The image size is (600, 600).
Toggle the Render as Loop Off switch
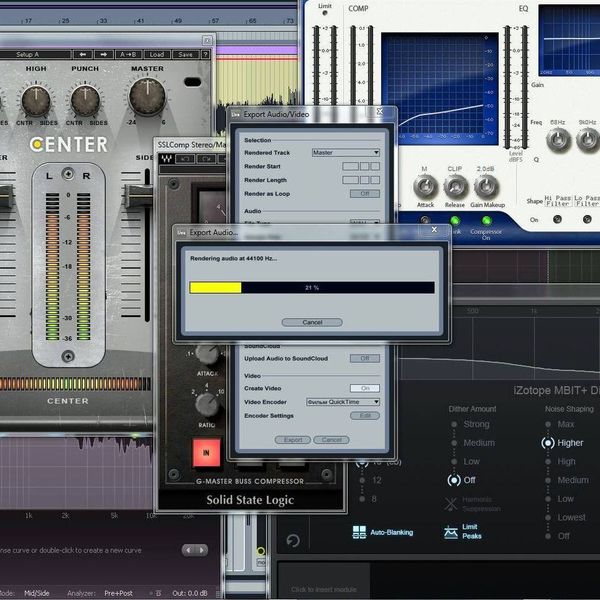pyautogui.click(x=365, y=194)
